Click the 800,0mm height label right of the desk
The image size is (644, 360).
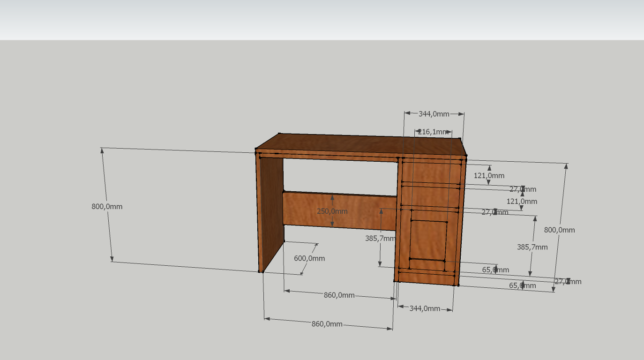[x=559, y=230]
